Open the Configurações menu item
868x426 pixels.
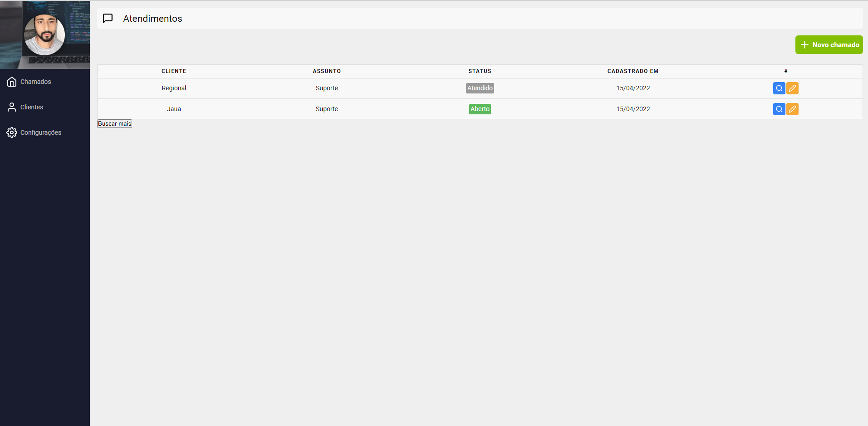[41, 132]
